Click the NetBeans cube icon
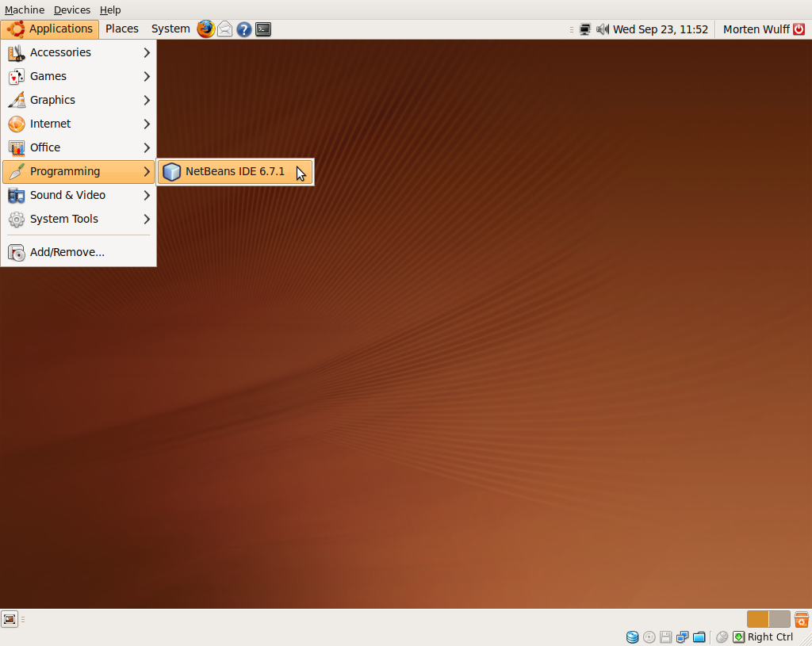Image resolution: width=812 pixels, height=646 pixels. tap(171, 171)
